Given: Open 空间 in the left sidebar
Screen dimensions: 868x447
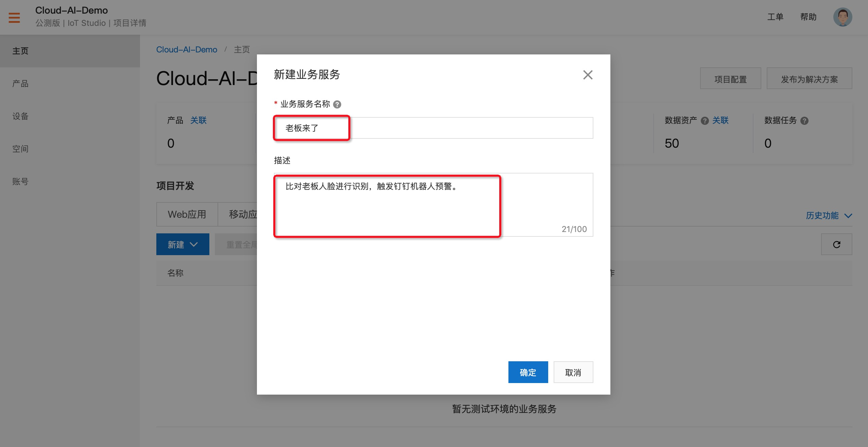Looking at the screenshot, I should 20,149.
